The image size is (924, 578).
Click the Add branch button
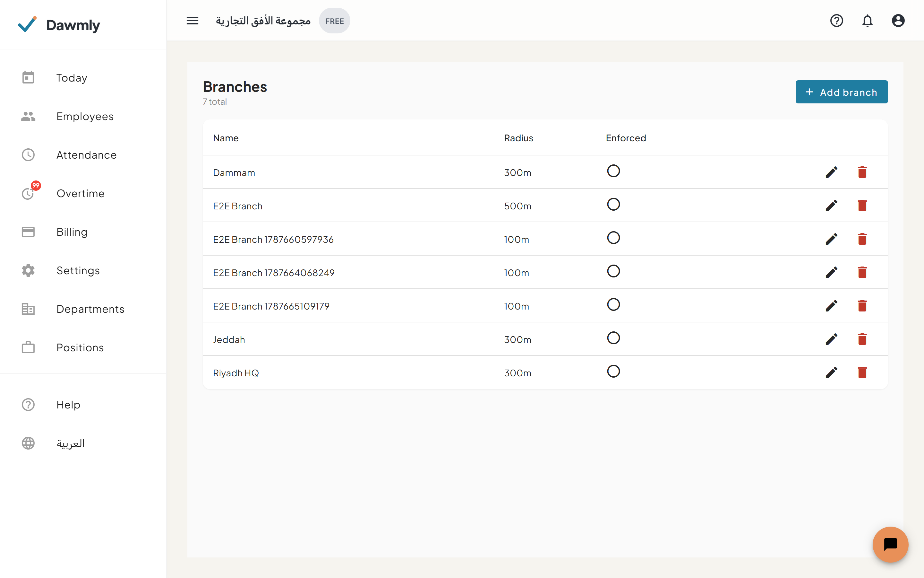[x=842, y=92]
